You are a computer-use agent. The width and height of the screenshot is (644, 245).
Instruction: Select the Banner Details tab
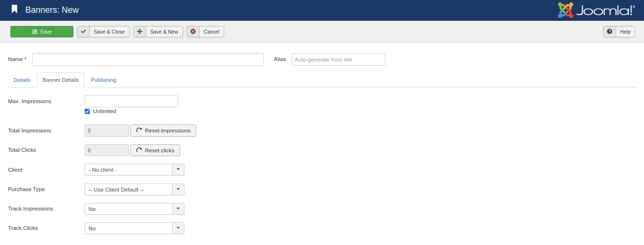click(61, 80)
